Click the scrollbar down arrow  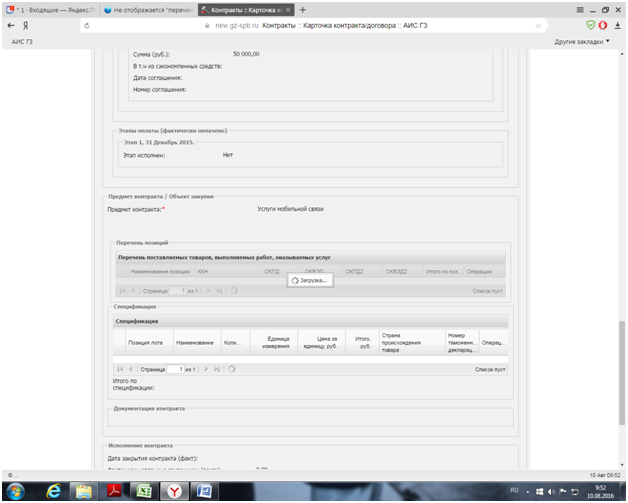[622, 465]
